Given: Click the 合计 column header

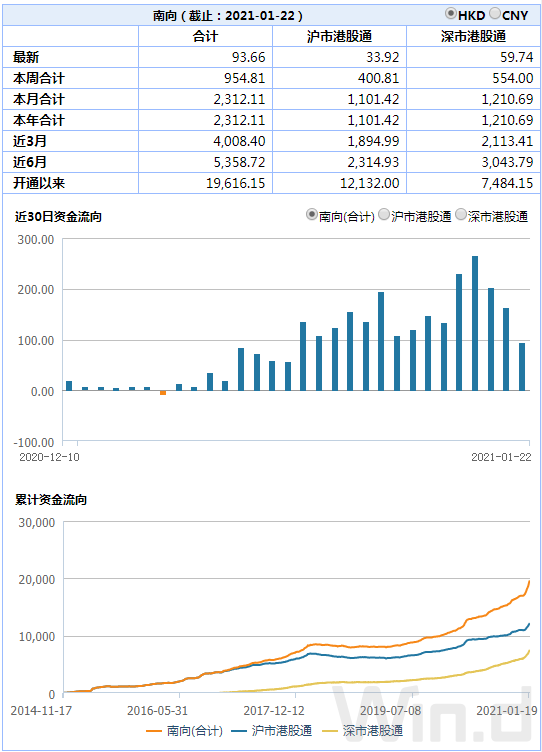Looking at the screenshot, I should (205, 36).
